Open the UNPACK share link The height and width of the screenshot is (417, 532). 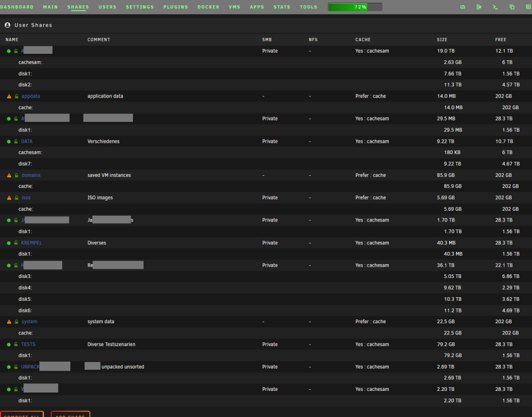tap(30, 367)
